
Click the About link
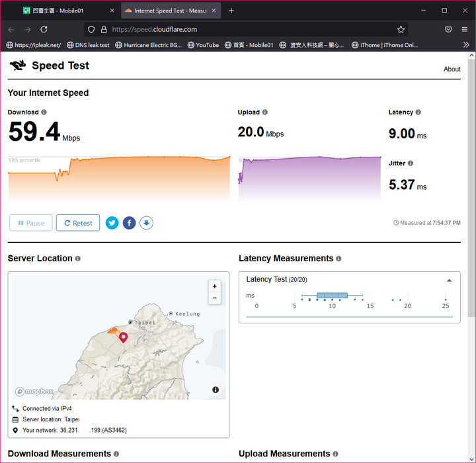[x=452, y=69]
